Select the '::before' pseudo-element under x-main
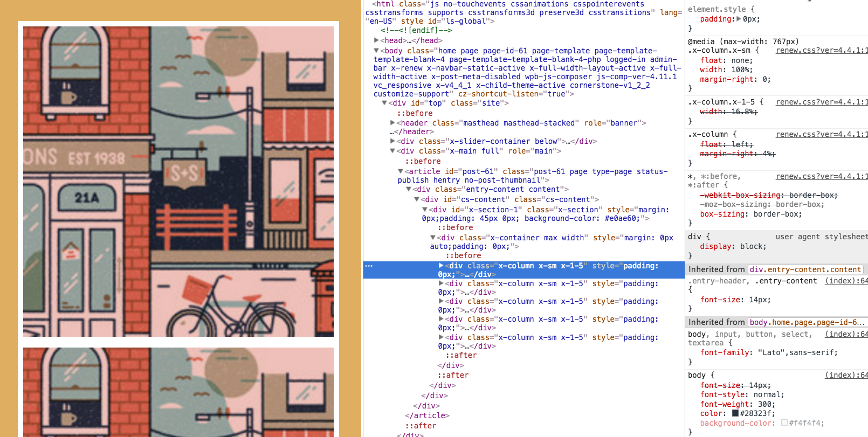 pos(423,161)
